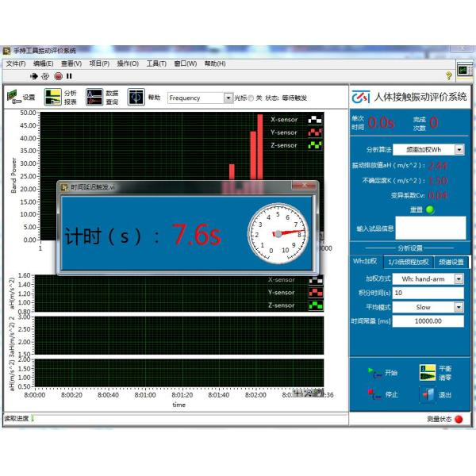Click the Run arrow in toolbar

(x=33, y=76)
